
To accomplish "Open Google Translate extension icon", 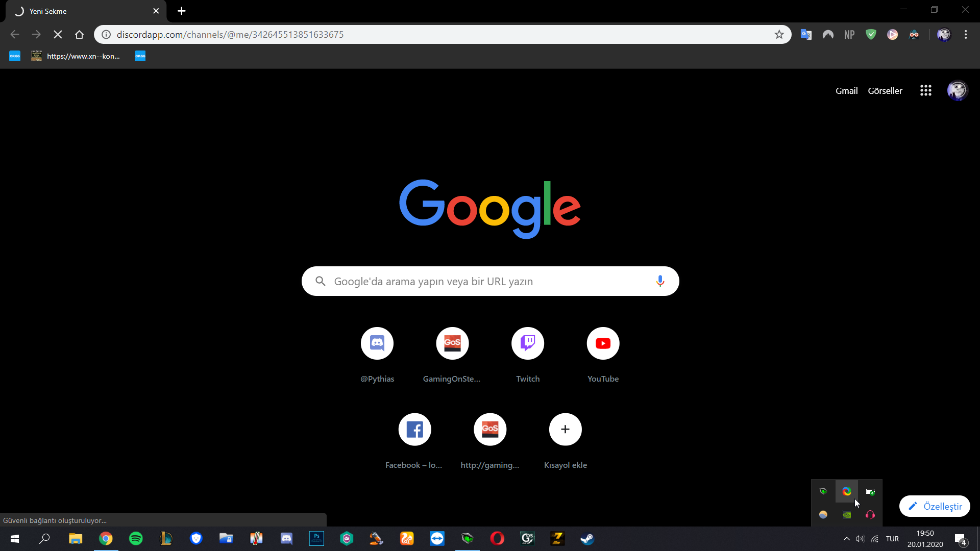I will coord(806,35).
